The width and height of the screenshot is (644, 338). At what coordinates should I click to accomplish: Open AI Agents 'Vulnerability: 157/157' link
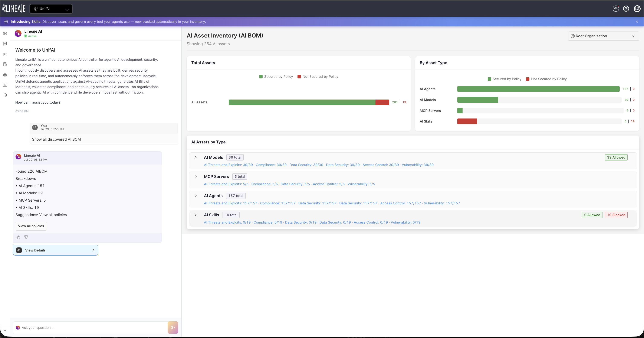tap(442, 203)
